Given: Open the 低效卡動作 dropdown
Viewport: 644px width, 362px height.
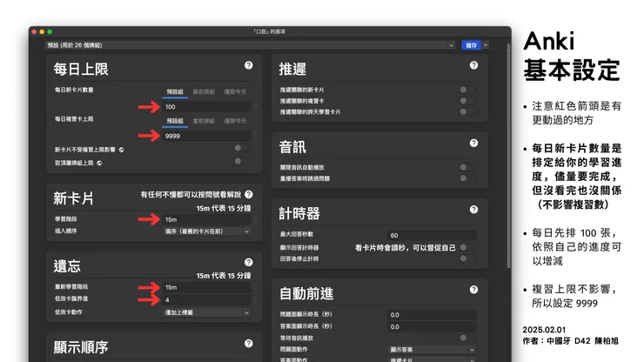Looking at the screenshot, I should click(x=206, y=312).
